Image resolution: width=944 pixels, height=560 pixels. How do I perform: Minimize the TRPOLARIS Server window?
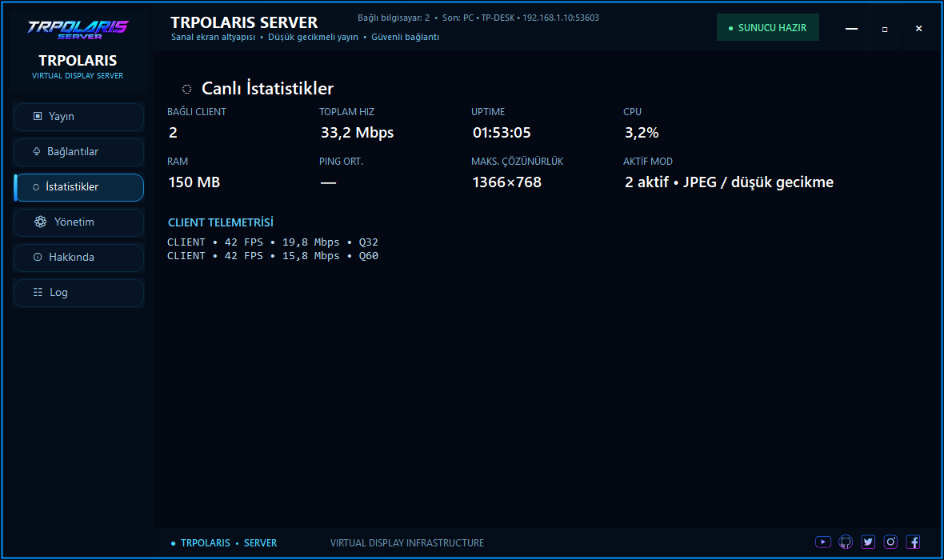[x=851, y=28]
